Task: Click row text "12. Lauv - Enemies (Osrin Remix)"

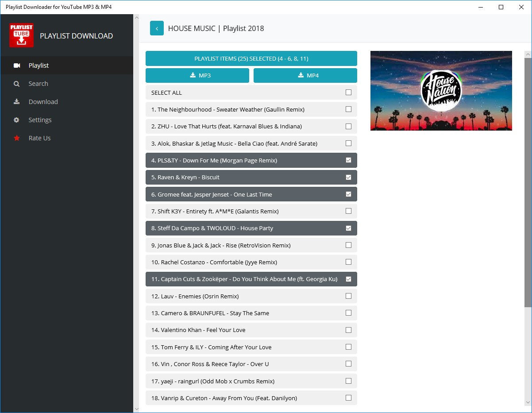Action: coord(195,296)
